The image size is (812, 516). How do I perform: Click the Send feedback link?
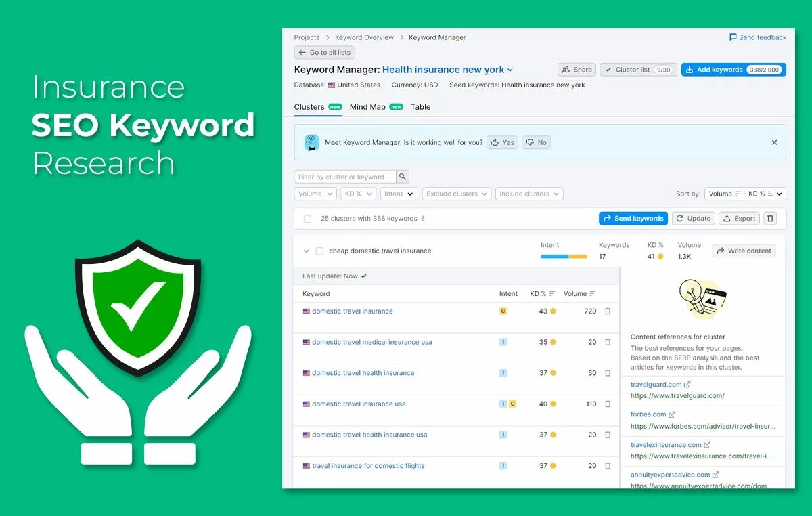coord(758,37)
